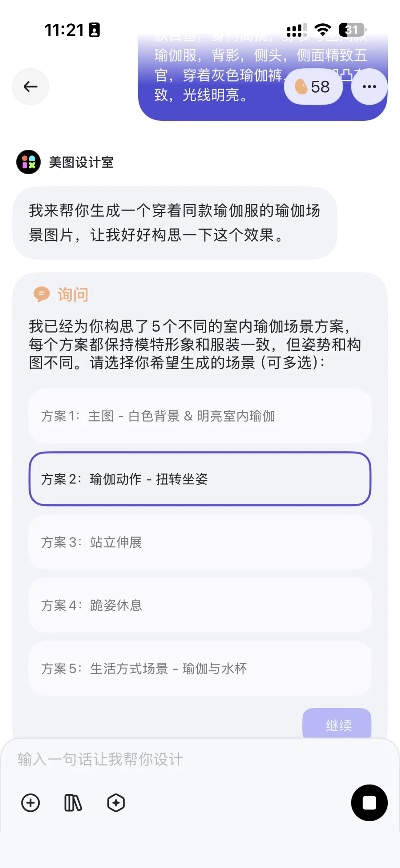Select 方案3 站立伸展 option

coord(200,542)
